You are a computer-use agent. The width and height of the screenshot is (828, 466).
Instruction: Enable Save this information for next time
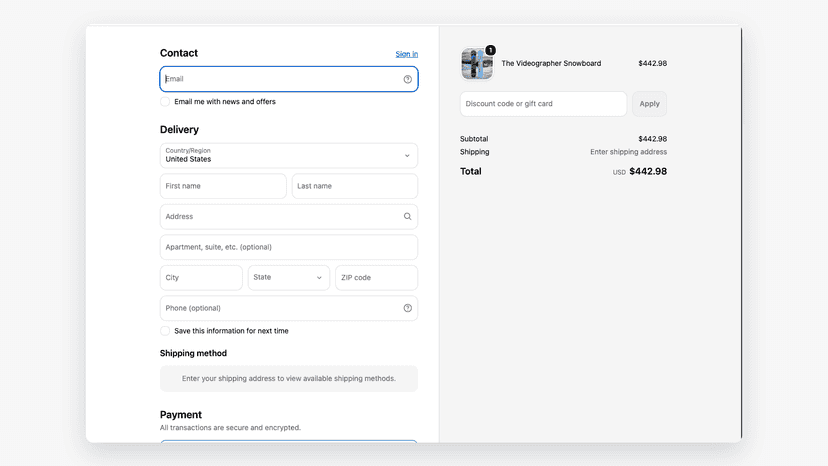165,331
